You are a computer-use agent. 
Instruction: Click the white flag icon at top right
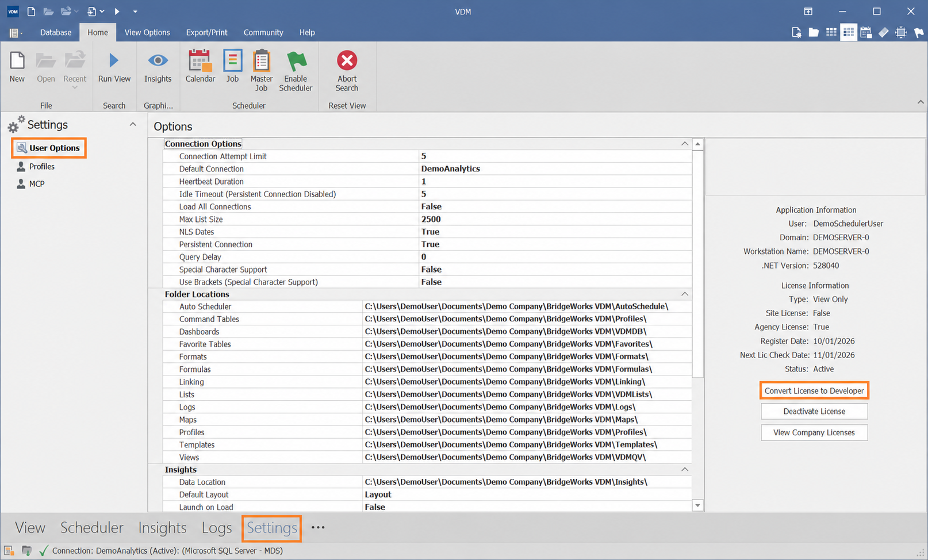pyautogui.click(x=919, y=33)
